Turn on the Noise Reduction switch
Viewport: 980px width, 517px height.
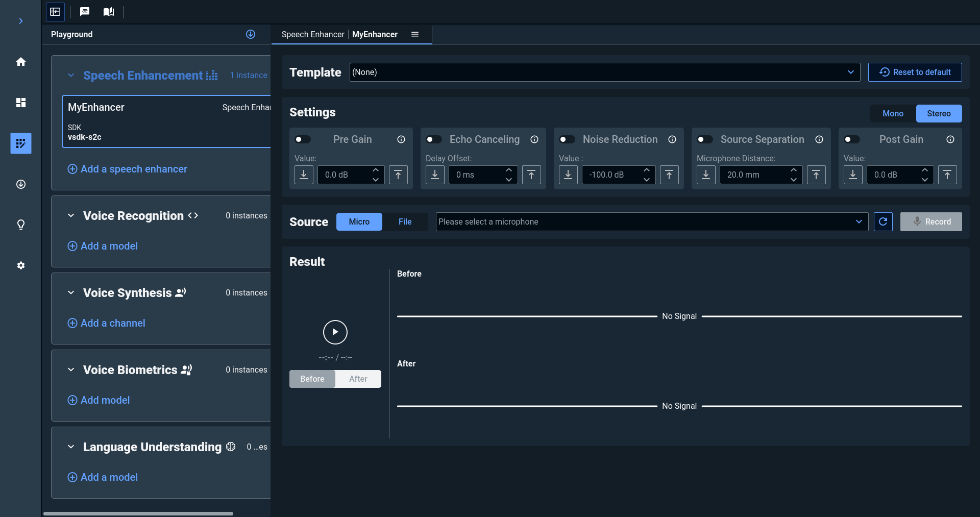coord(567,139)
